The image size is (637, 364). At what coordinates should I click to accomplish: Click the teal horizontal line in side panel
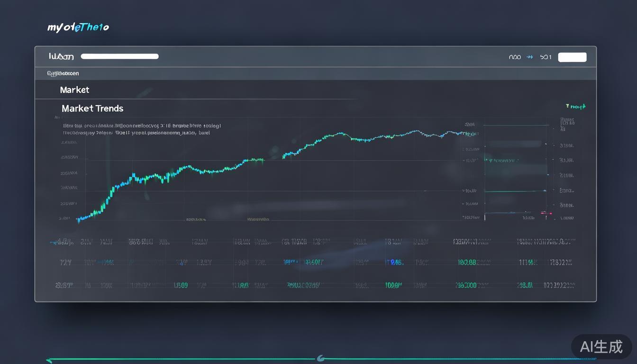coord(514,191)
